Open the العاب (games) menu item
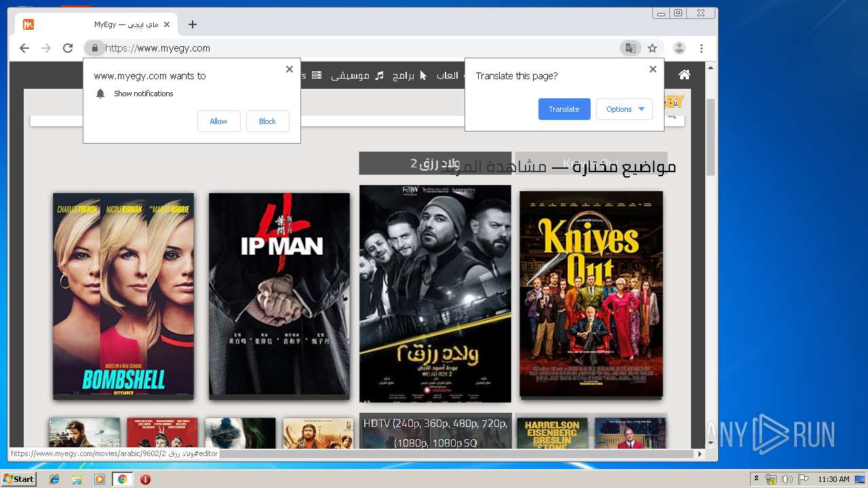868x488 pixels. [448, 75]
